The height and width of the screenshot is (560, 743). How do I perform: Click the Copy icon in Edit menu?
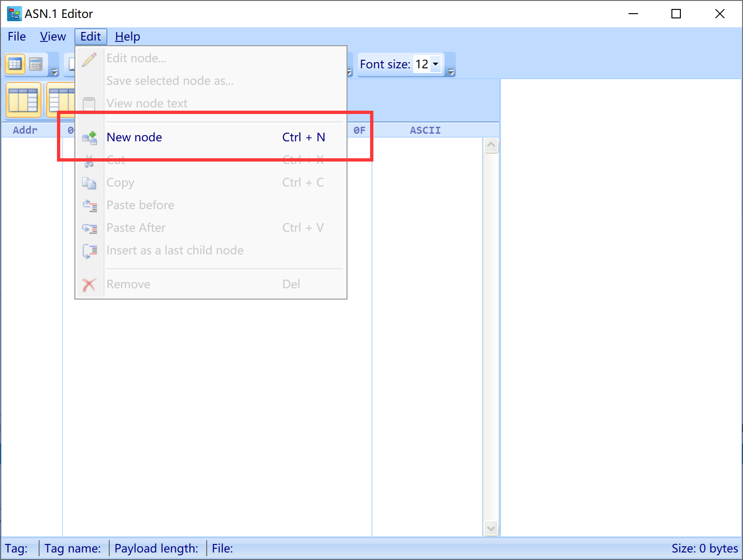[x=89, y=183]
